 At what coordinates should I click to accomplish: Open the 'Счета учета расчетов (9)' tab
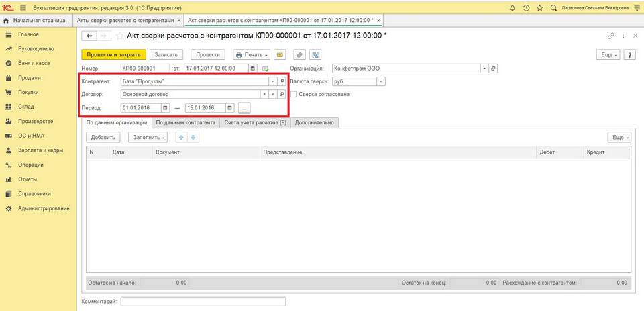(x=255, y=123)
